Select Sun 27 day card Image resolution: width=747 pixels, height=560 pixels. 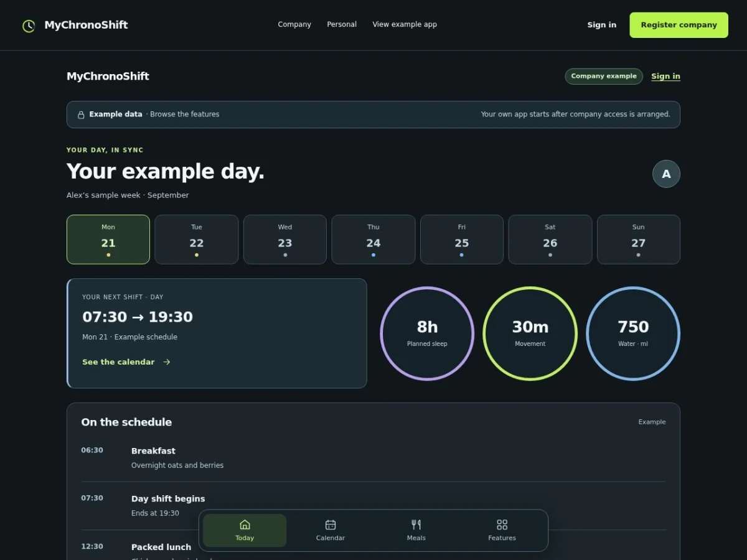639,240
